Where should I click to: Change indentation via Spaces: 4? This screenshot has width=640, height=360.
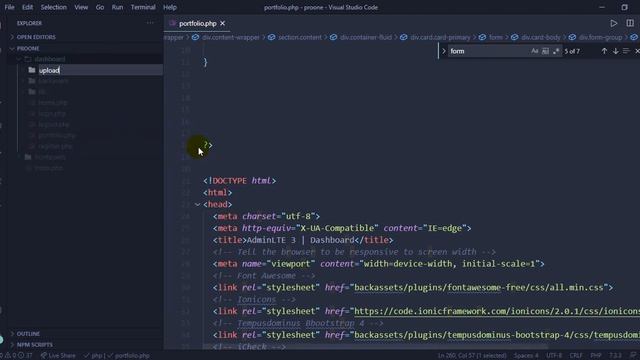click(x=526, y=356)
